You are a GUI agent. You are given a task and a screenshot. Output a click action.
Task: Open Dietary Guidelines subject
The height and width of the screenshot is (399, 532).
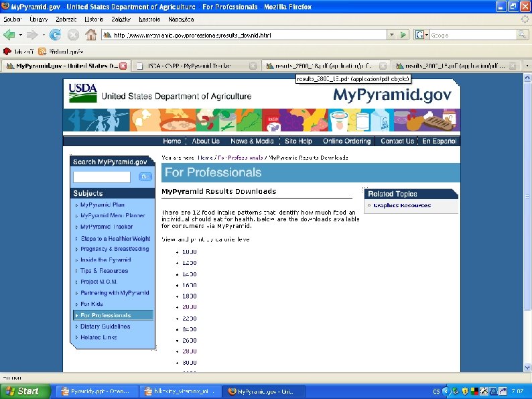(x=105, y=327)
